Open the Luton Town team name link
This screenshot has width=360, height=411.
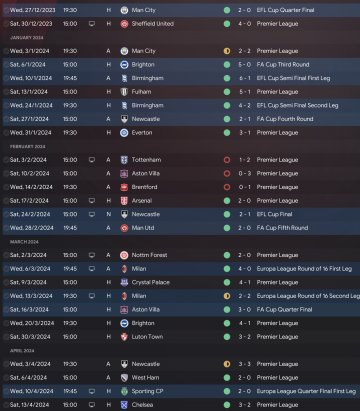pos(147,337)
